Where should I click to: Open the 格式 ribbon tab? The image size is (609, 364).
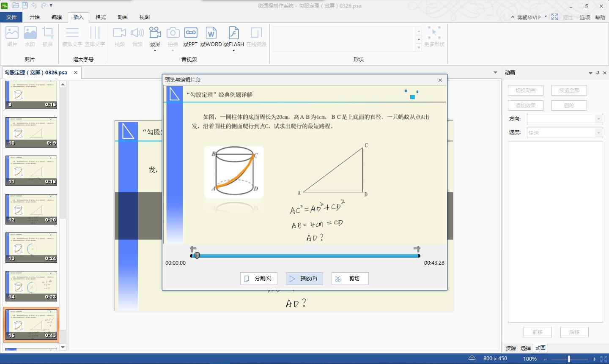click(x=101, y=17)
